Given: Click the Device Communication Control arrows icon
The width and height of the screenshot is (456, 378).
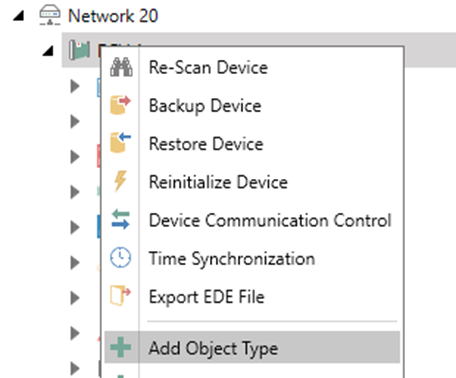Looking at the screenshot, I should [x=120, y=219].
